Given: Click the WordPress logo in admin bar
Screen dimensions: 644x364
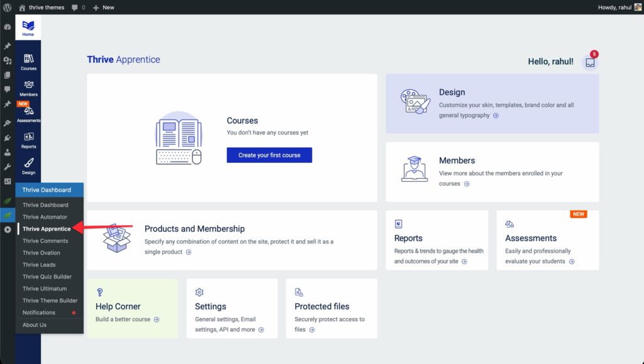Looking at the screenshot, I should tap(7, 8).
